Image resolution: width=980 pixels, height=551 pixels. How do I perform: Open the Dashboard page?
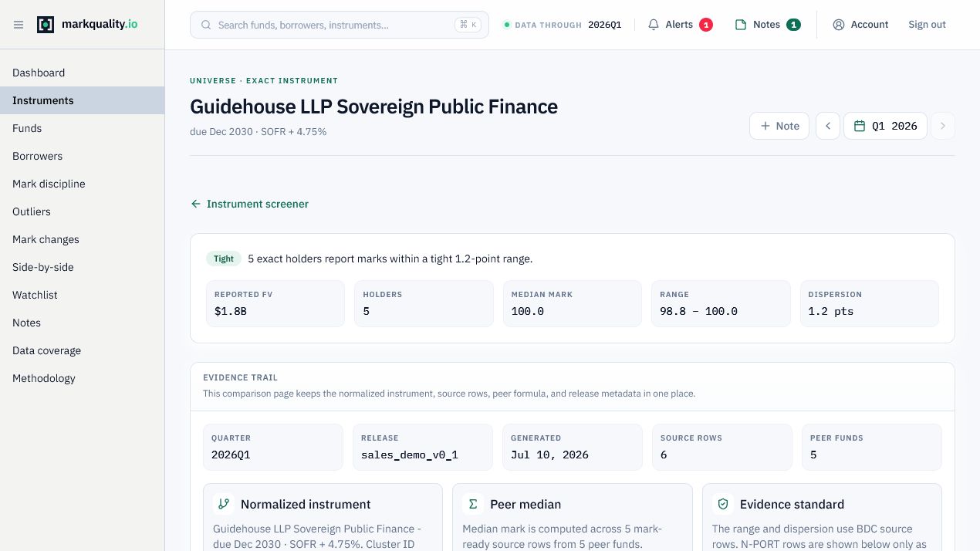pyautogui.click(x=82, y=73)
